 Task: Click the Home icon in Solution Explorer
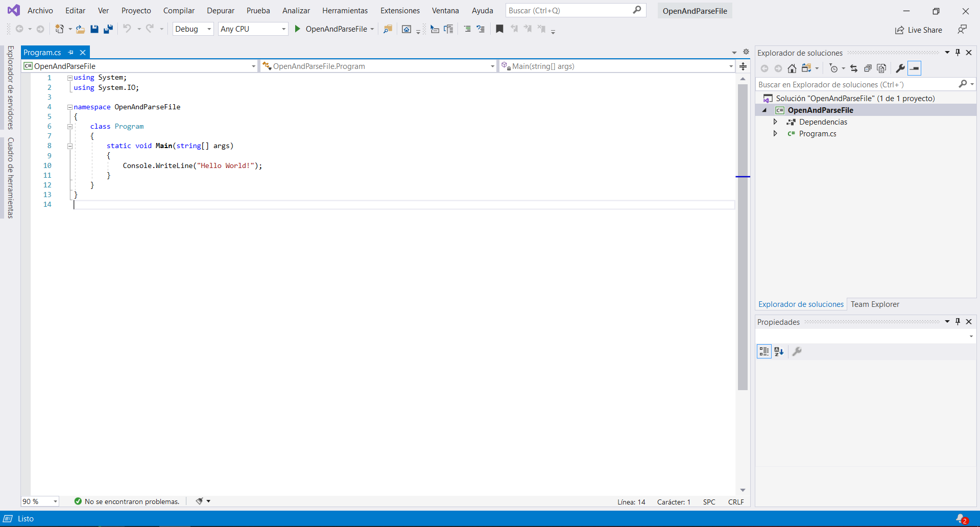(792, 68)
